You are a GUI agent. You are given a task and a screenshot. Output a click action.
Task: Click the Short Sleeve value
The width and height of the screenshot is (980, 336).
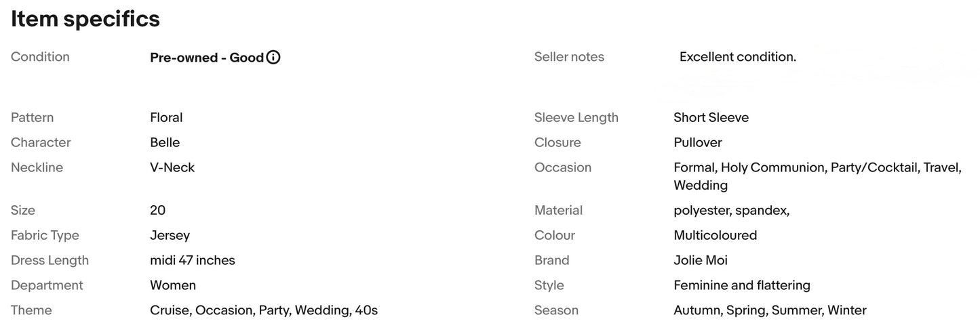point(711,117)
